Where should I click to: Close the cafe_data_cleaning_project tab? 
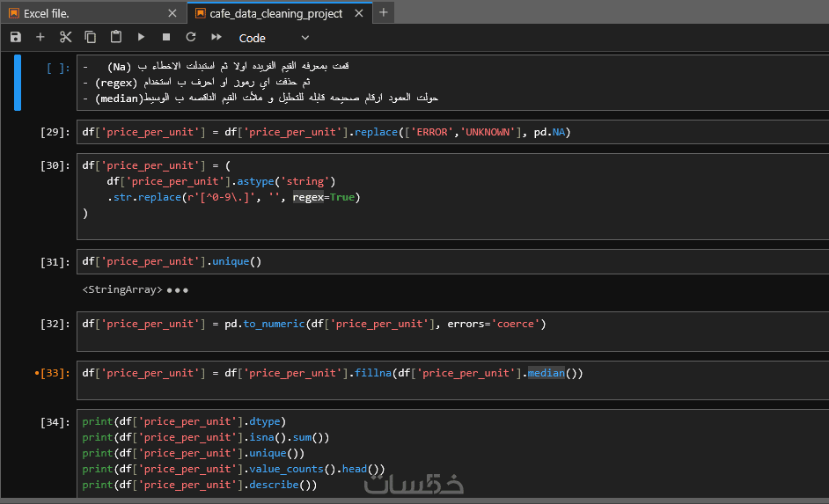(x=361, y=13)
